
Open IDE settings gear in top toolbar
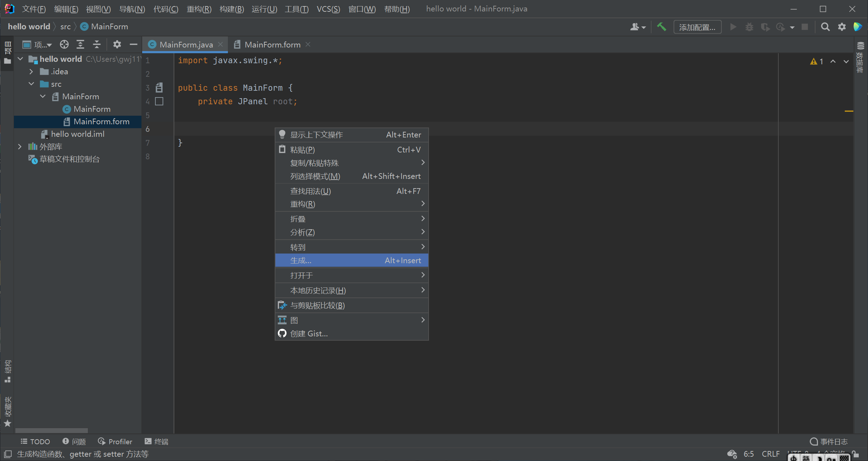click(842, 27)
